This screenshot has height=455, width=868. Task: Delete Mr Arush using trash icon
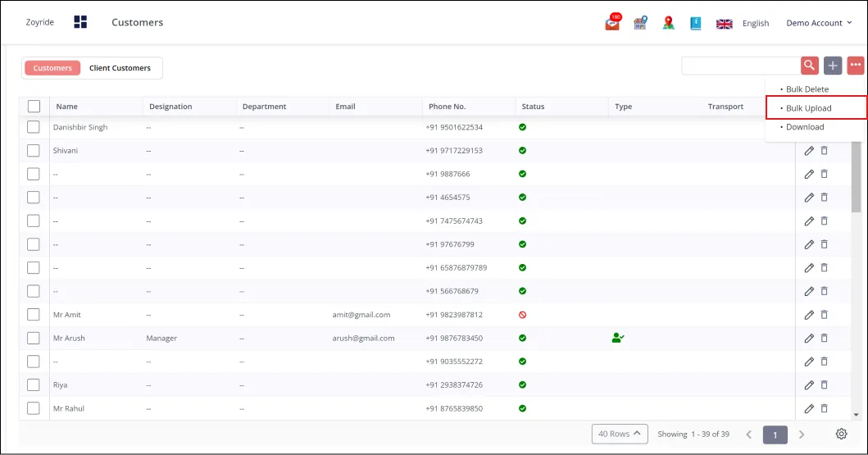point(825,338)
